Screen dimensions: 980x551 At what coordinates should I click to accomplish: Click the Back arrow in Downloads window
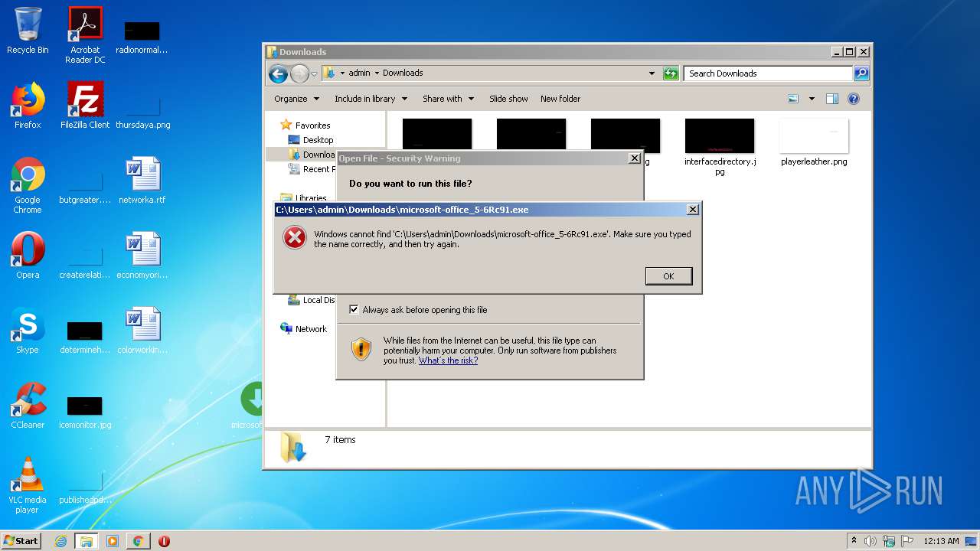click(278, 73)
